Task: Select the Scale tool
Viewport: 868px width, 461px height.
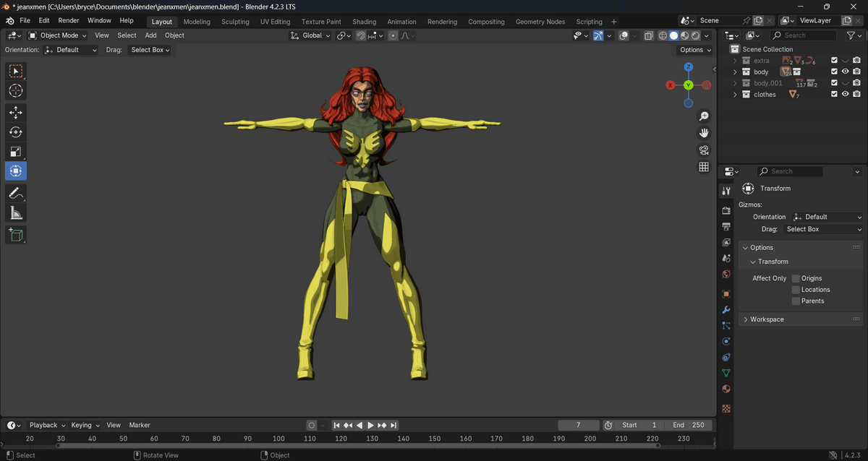Action: tap(16, 152)
